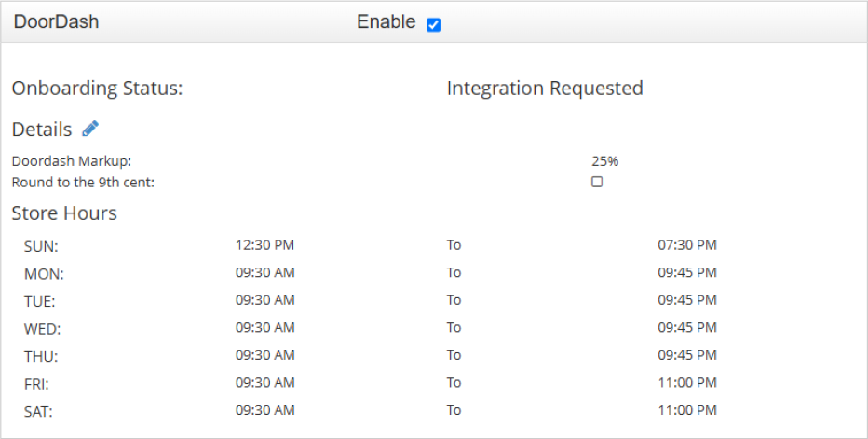The image size is (868, 439).
Task: Click the Doordash Markup label
Action: pos(72,161)
